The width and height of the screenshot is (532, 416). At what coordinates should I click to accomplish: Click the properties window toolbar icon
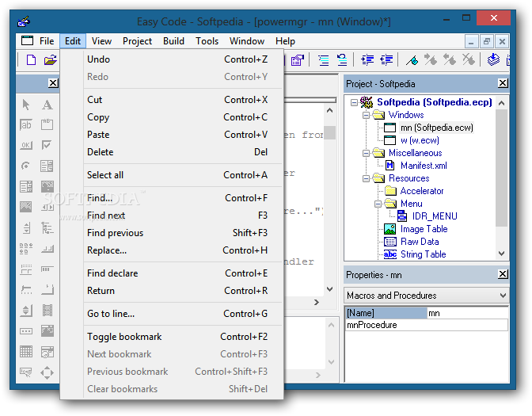pos(297,60)
